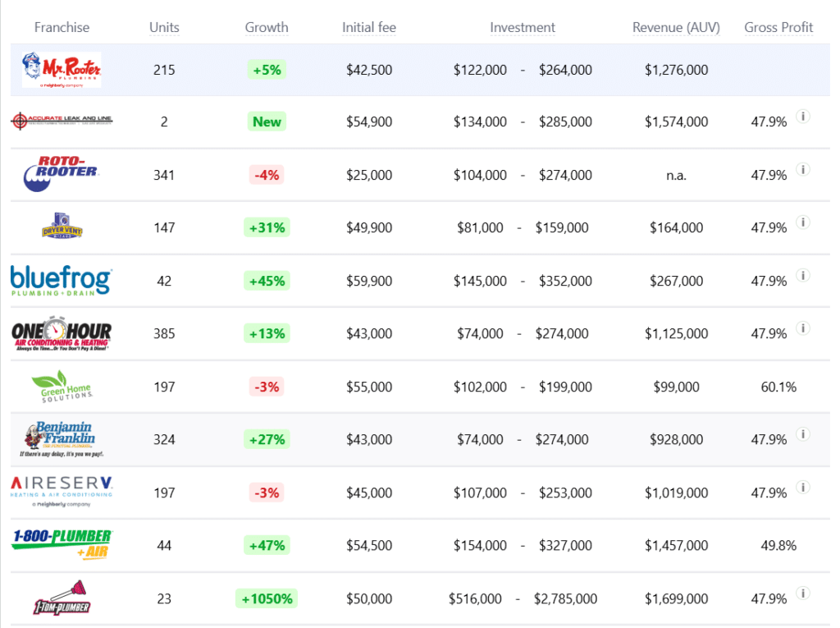Select the Aire Serv franchise logo

[x=62, y=492]
